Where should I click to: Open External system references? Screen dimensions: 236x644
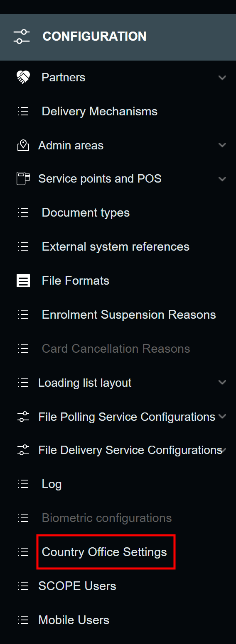[x=116, y=246]
